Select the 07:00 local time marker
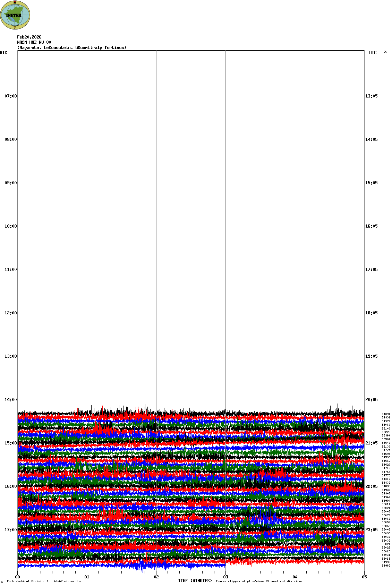The height and width of the screenshot is (586, 392). pyautogui.click(x=10, y=96)
